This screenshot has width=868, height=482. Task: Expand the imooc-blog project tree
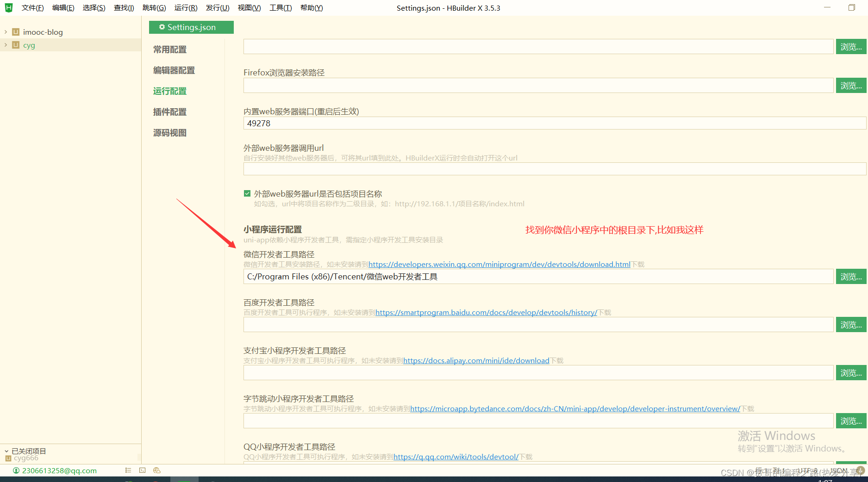point(6,32)
